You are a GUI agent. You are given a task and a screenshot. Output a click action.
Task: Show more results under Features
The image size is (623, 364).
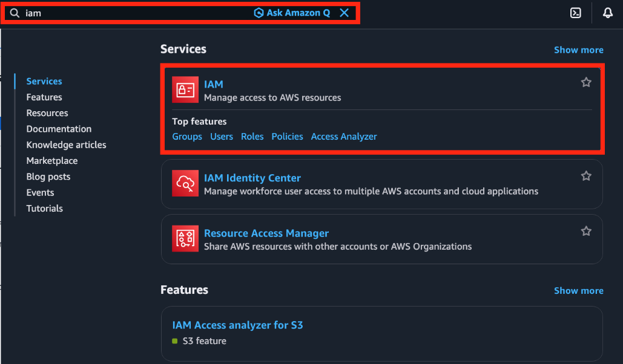(x=579, y=291)
